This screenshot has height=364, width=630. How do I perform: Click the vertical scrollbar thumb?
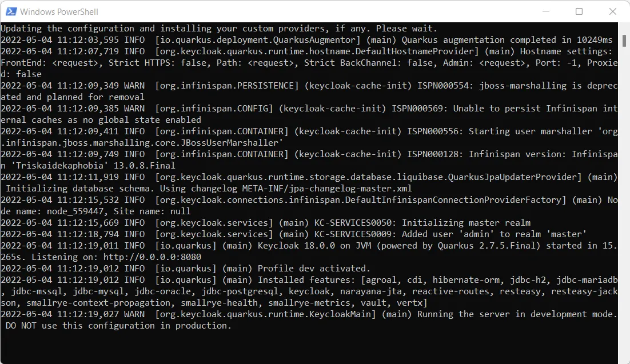(x=624, y=41)
